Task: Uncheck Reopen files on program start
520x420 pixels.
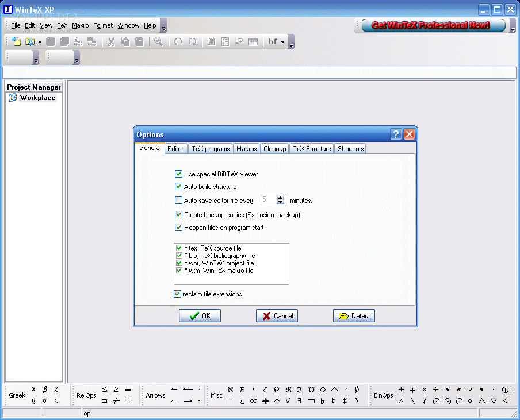Action: (x=178, y=227)
